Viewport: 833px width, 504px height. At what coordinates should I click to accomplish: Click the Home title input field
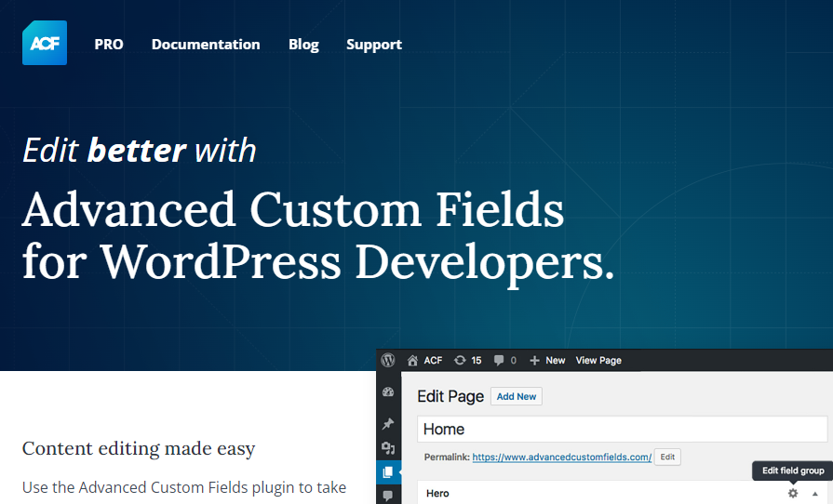[622, 430]
